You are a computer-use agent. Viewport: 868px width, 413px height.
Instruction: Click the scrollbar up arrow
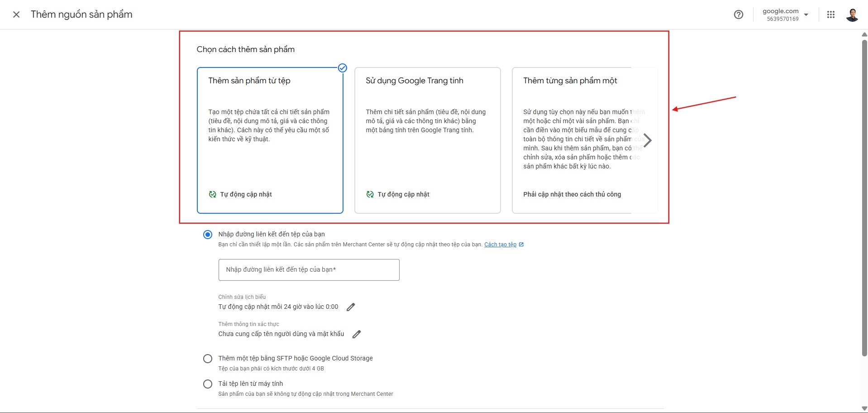[x=864, y=34]
